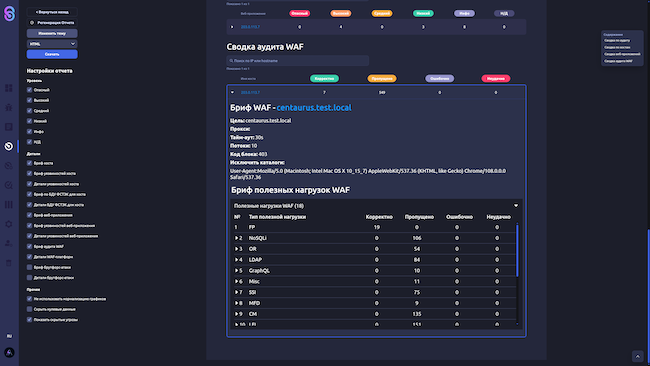Expand the NoSQLi payload row
The image size is (650, 366).
point(236,238)
